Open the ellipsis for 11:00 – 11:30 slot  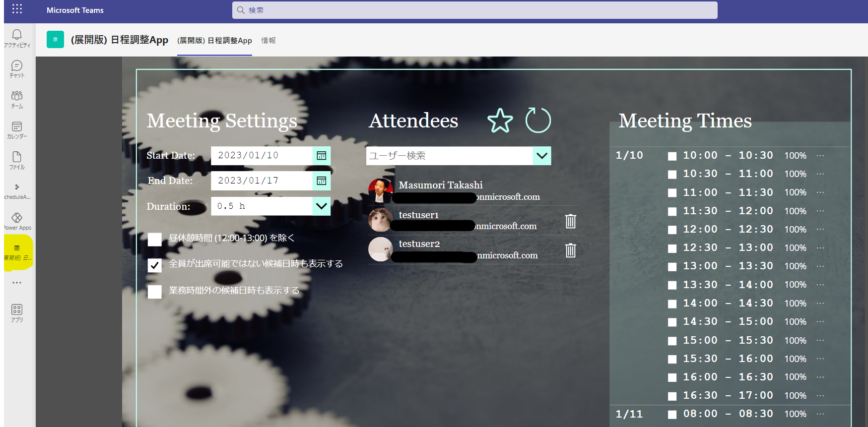point(820,192)
